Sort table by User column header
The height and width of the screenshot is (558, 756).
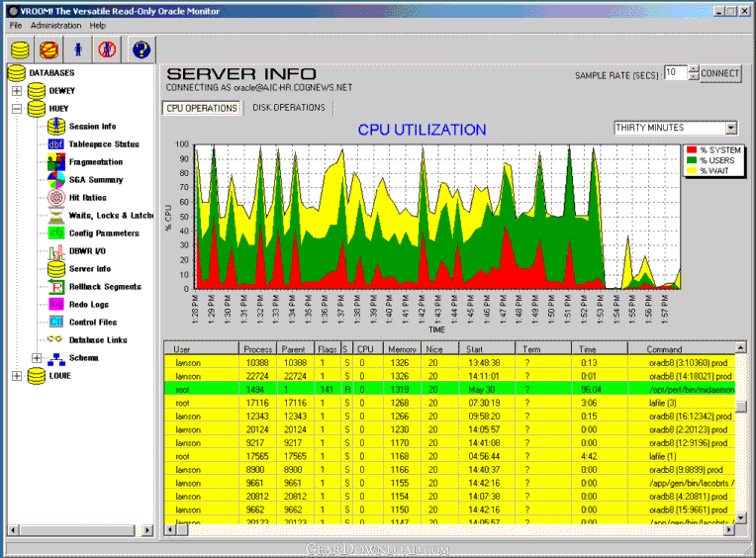coord(202,349)
